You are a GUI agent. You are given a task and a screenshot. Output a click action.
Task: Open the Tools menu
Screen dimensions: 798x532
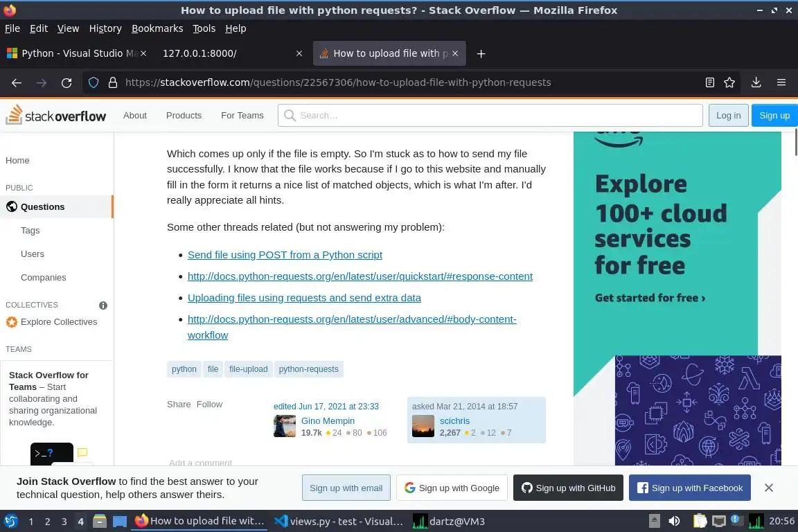(x=204, y=28)
